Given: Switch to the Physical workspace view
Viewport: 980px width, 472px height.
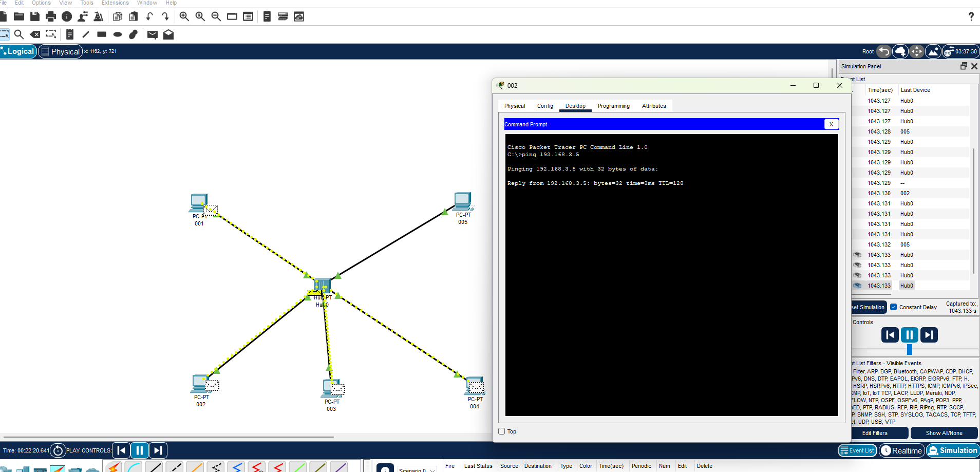Looking at the screenshot, I should (x=61, y=51).
